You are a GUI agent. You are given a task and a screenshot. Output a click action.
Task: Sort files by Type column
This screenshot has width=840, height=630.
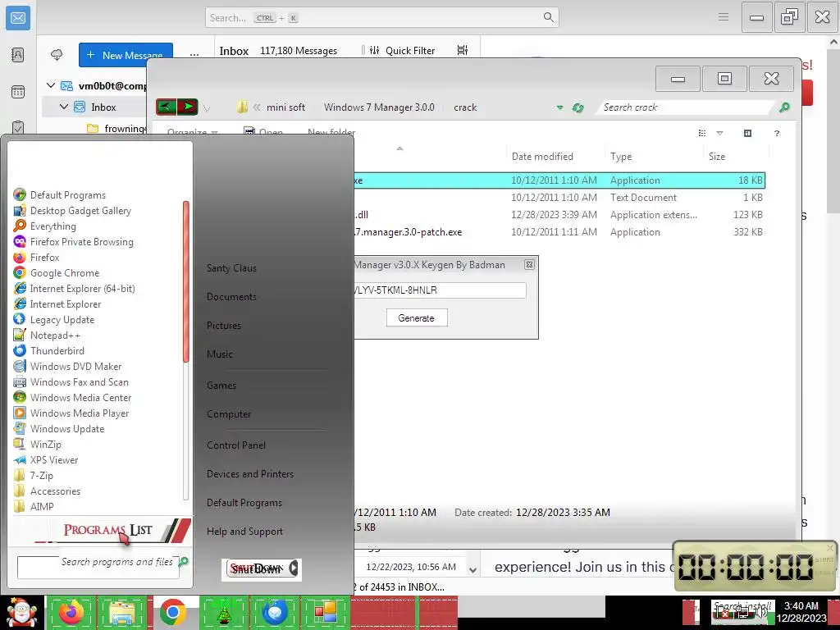(621, 157)
